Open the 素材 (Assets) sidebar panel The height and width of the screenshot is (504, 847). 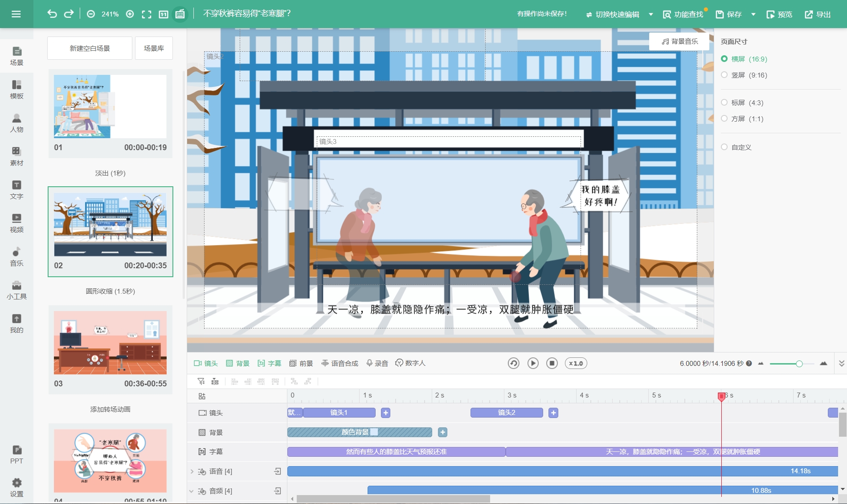pyautogui.click(x=16, y=156)
